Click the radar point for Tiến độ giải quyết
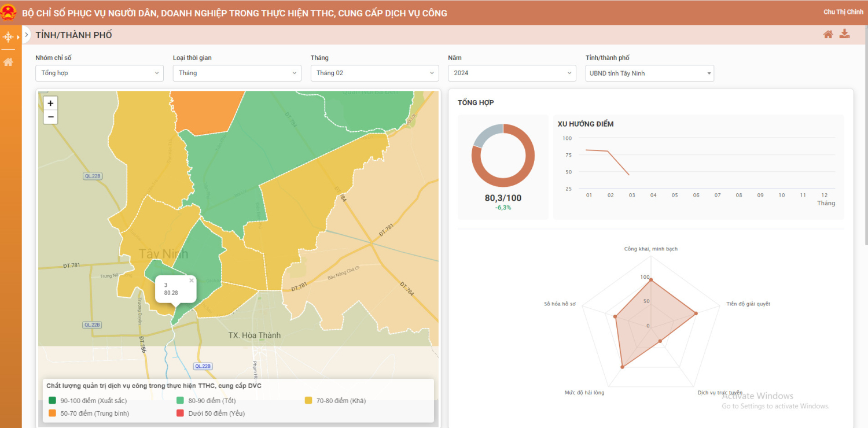 point(696,313)
